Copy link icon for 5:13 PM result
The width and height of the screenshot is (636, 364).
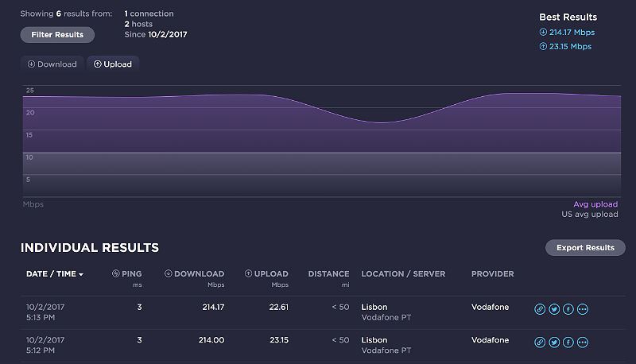click(x=540, y=309)
